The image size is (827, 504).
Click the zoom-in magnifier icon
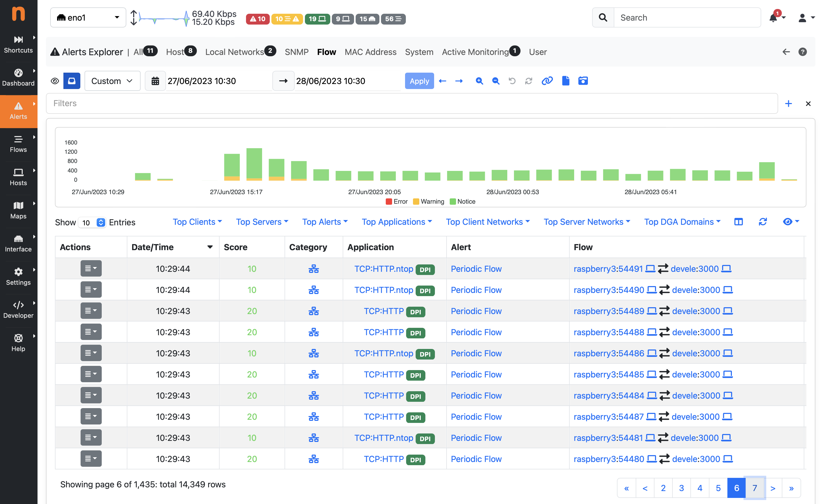pyautogui.click(x=479, y=81)
